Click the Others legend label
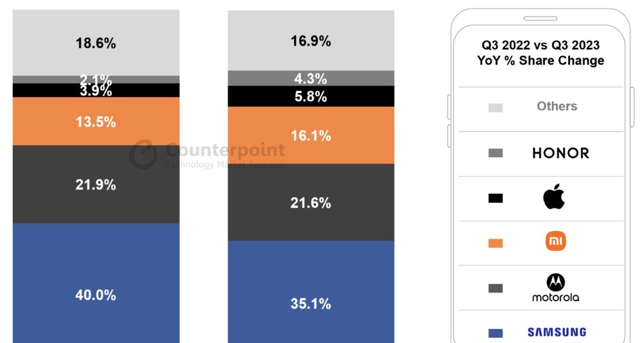The height and width of the screenshot is (343, 644). pos(557,106)
